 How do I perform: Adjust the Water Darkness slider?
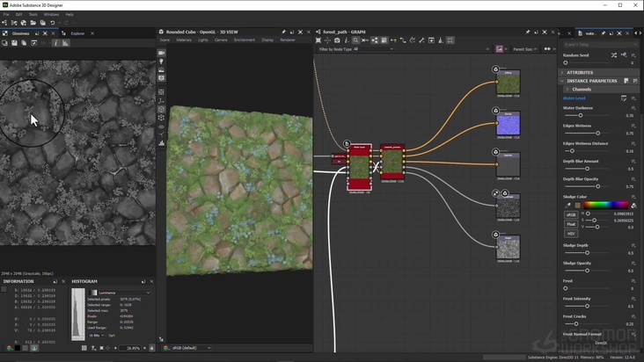[580, 115]
